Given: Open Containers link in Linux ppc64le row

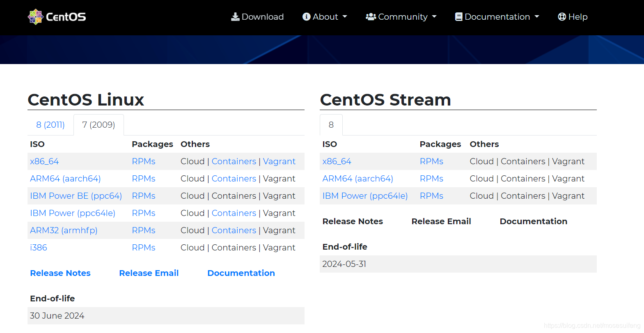Looking at the screenshot, I should point(234,213).
